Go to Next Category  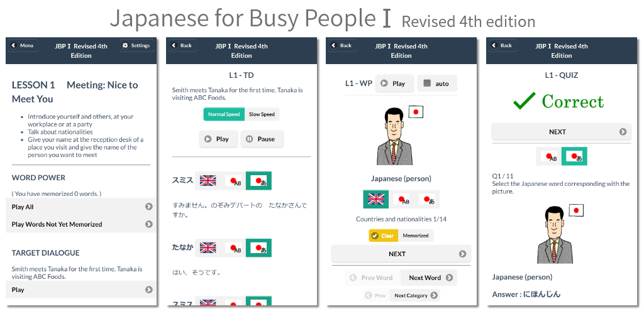pos(415,296)
